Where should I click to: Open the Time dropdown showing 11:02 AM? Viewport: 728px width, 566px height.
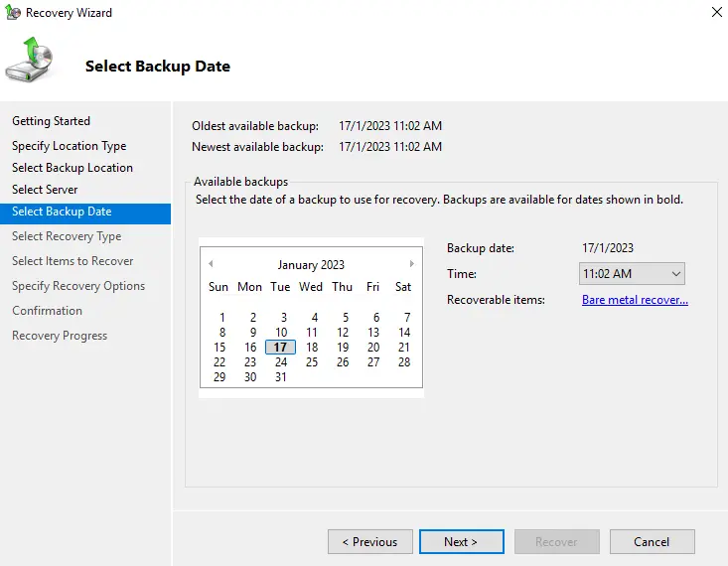pyautogui.click(x=632, y=274)
